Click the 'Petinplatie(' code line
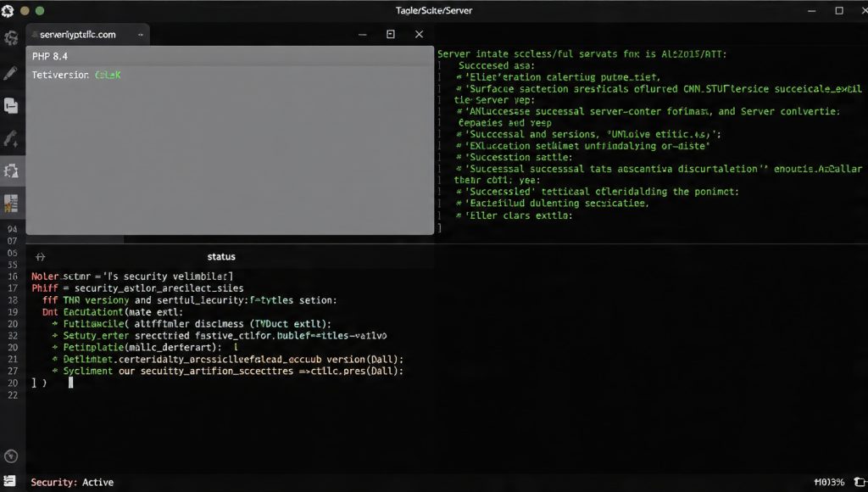868x492 pixels. coord(145,348)
